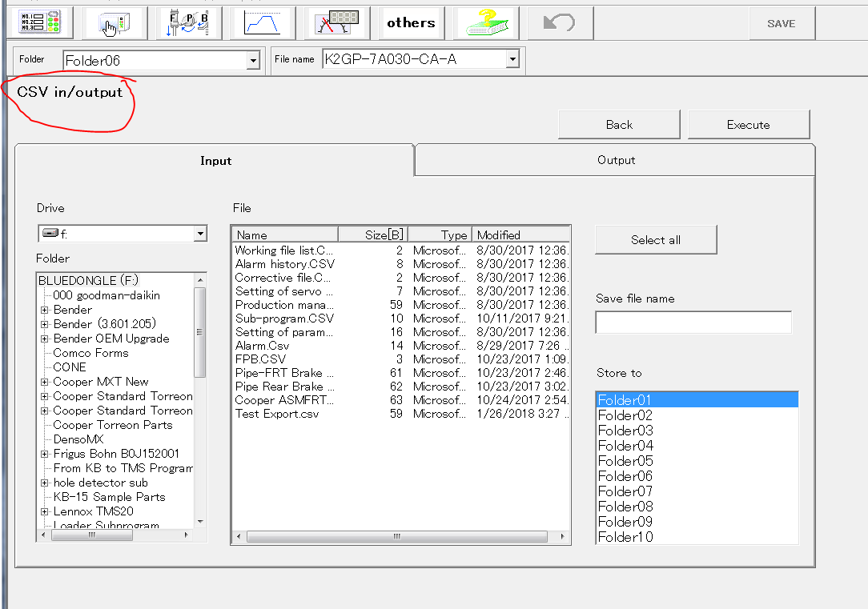Open the File name dropdown list
Image resolution: width=868 pixels, height=609 pixels.
tap(512, 59)
